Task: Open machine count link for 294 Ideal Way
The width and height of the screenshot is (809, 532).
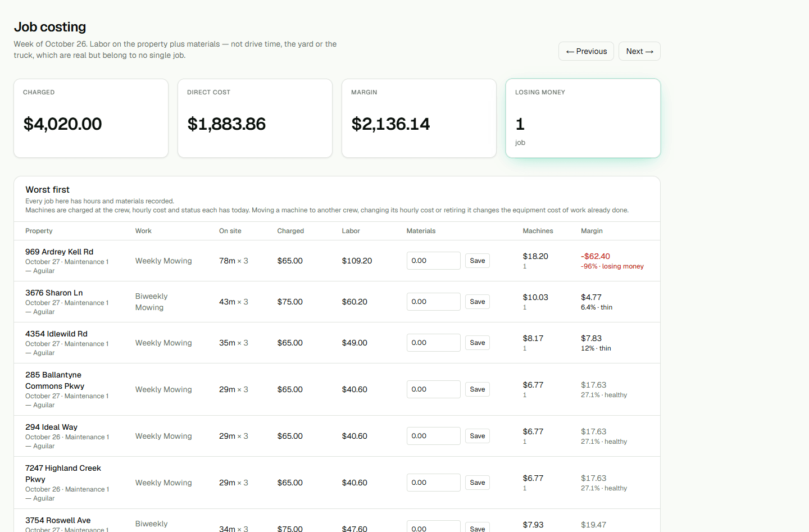Action: [525, 442]
